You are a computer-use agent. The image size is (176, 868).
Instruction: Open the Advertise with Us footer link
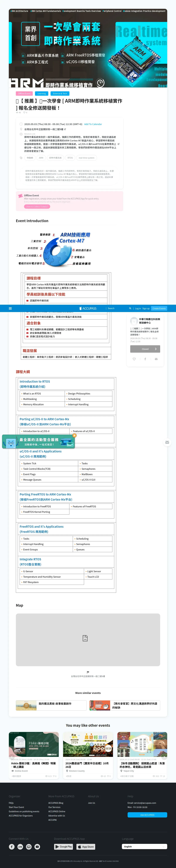click(x=57, y=815)
